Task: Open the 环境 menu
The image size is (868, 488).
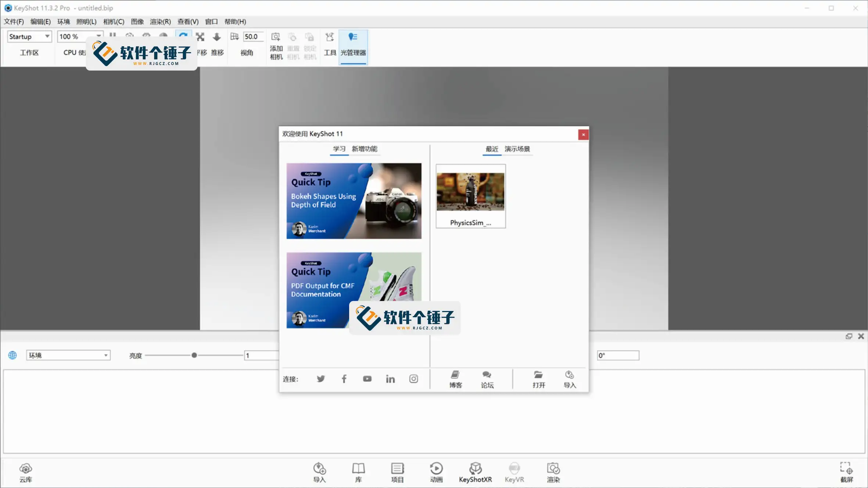Action: 64,22
